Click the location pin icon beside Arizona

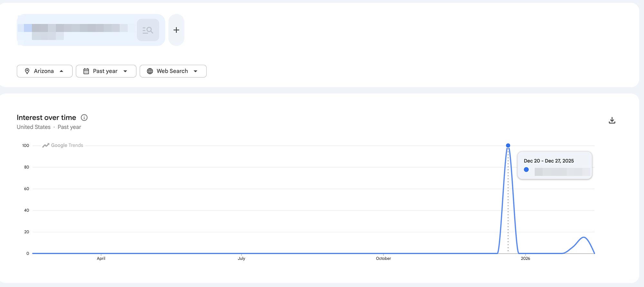click(x=27, y=71)
